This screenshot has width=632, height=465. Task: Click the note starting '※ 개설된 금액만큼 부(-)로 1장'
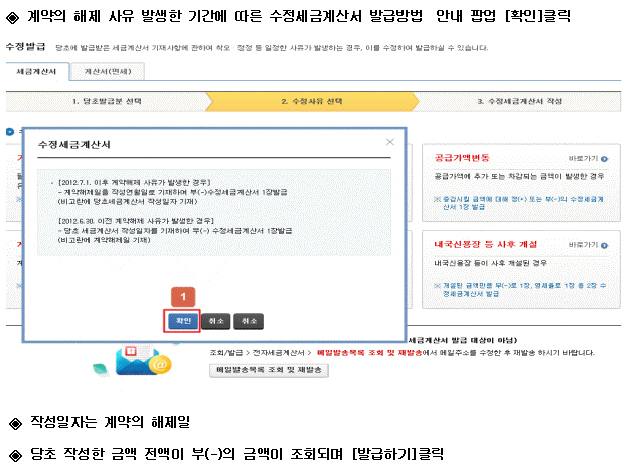[x=520, y=289]
